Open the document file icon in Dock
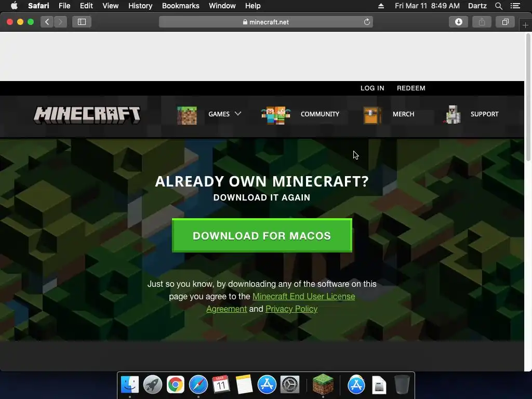Image resolution: width=532 pixels, height=399 pixels. 379,385
